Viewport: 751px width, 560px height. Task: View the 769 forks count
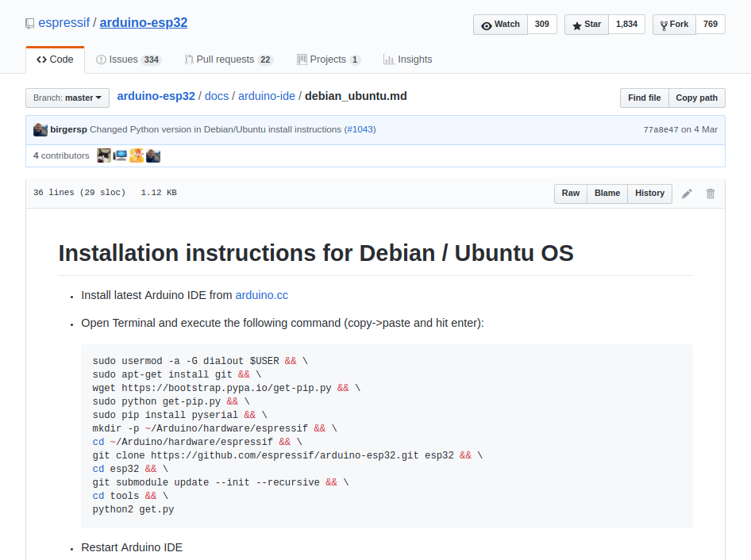coord(711,25)
